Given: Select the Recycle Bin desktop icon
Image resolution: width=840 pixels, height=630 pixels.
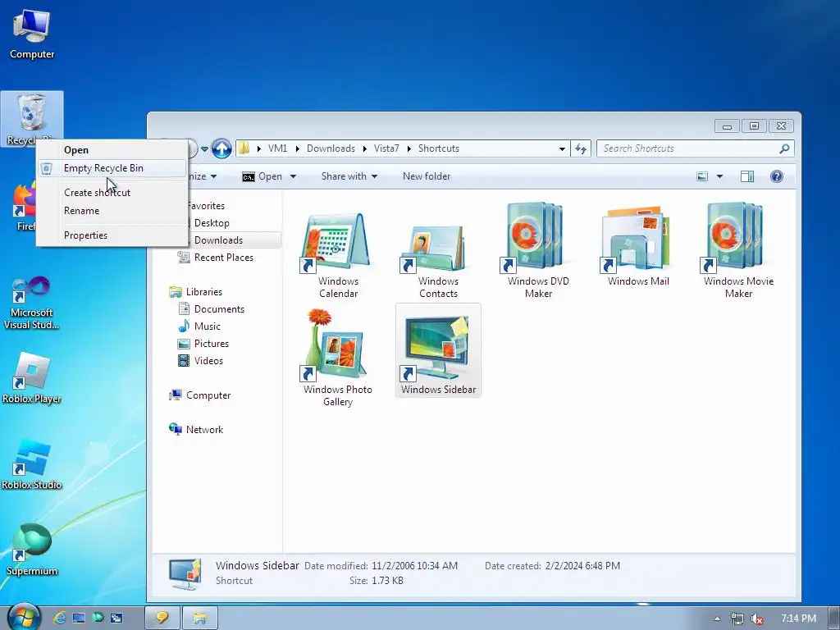Looking at the screenshot, I should click(x=32, y=119).
